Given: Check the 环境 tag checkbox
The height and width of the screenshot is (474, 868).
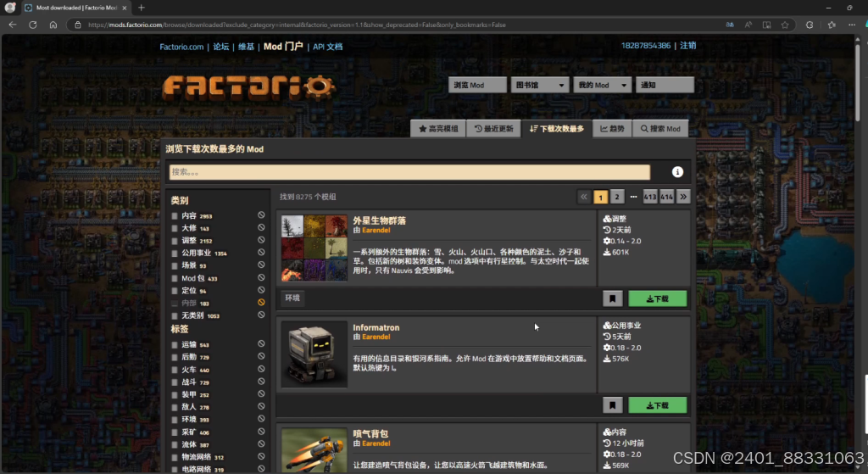Looking at the screenshot, I should click(x=175, y=420).
